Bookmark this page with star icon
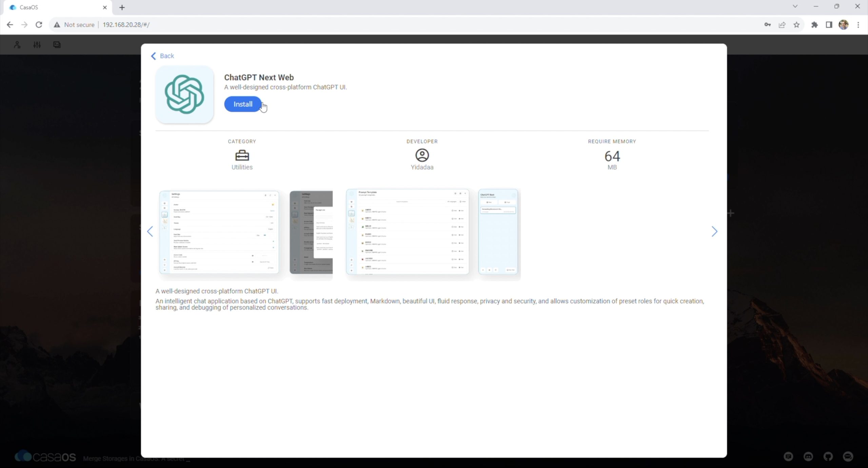 796,25
